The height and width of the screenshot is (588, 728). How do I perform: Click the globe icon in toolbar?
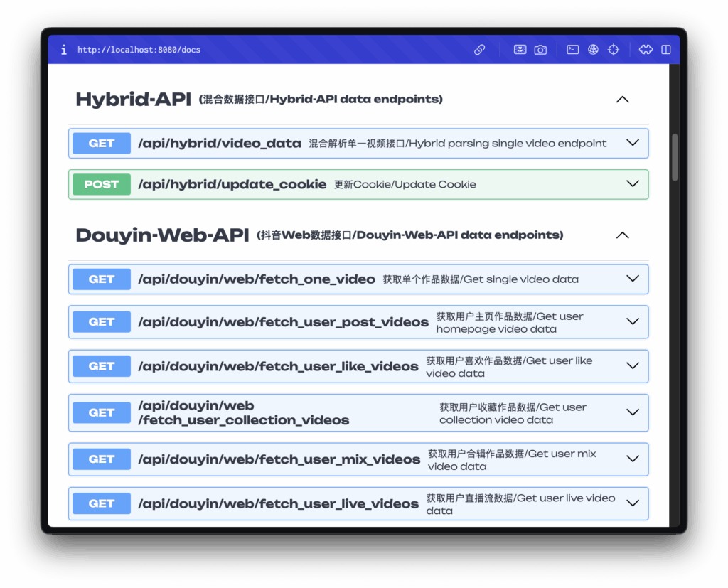tap(593, 50)
